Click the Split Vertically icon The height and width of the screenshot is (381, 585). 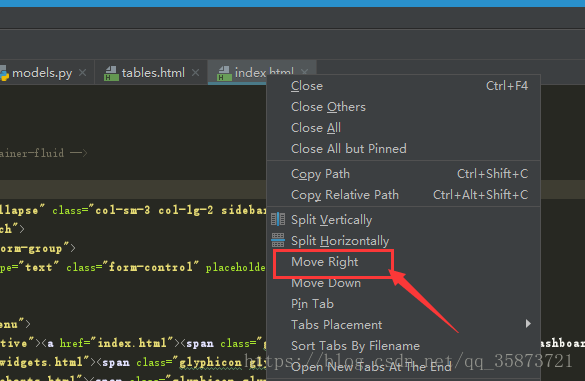(x=278, y=219)
